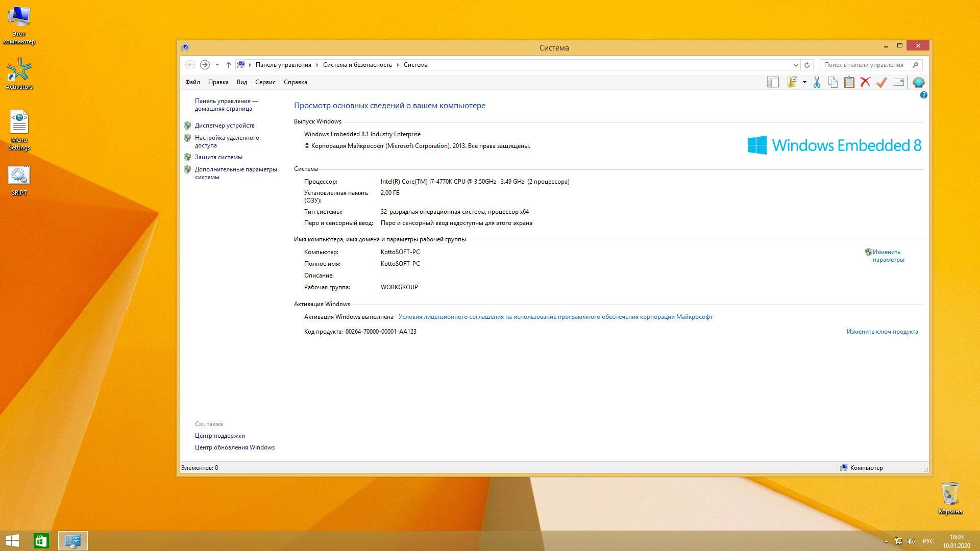This screenshot has width=980, height=551.
Task: Click the blue Help question mark
Action: click(x=923, y=95)
